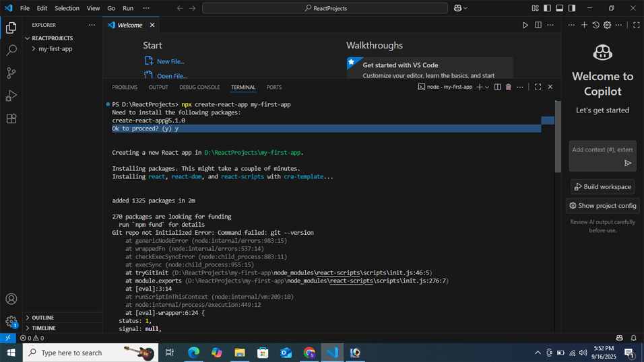Switch to the OUTPUT tab

pos(158,87)
